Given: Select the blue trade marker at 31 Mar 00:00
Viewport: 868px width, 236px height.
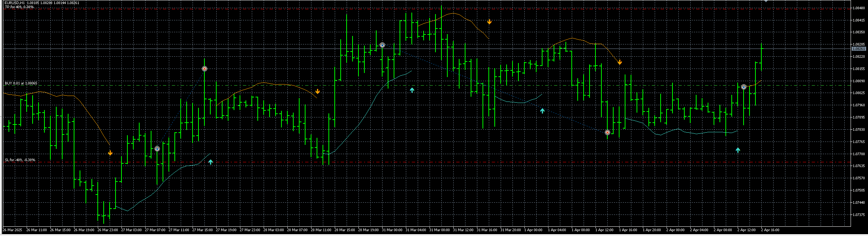Looking at the screenshot, I should point(382,45).
